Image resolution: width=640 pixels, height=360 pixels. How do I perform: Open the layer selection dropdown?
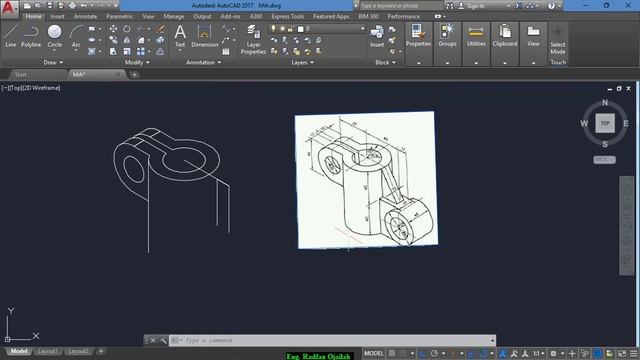(x=362, y=29)
